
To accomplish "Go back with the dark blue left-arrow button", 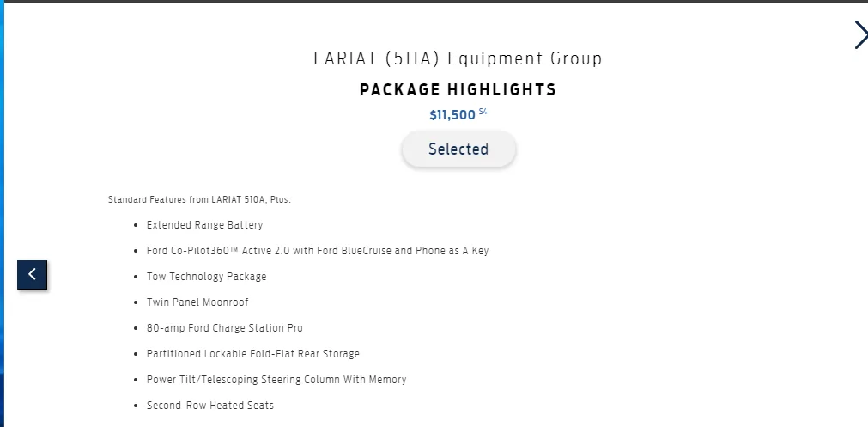I will (32, 275).
